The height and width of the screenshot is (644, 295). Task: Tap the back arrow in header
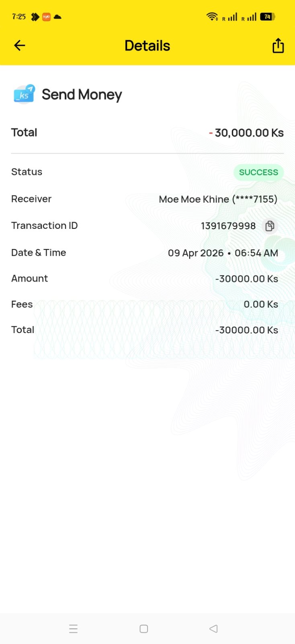point(20,45)
